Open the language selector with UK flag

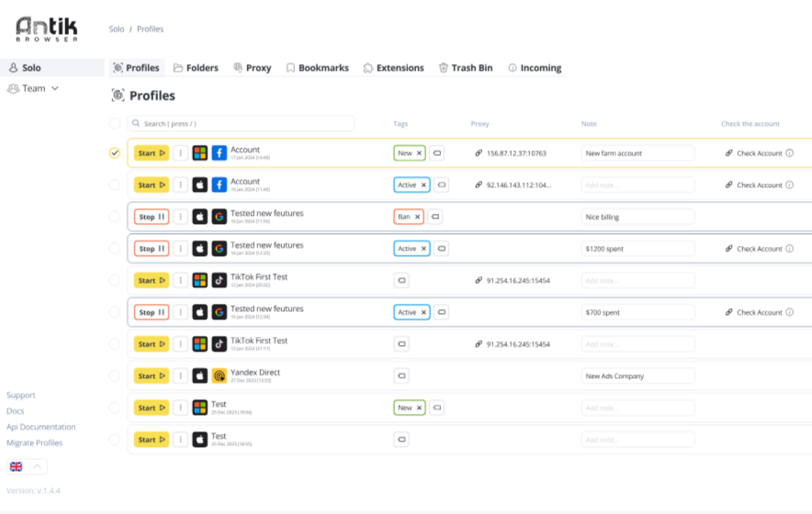[x=27, y=466]
